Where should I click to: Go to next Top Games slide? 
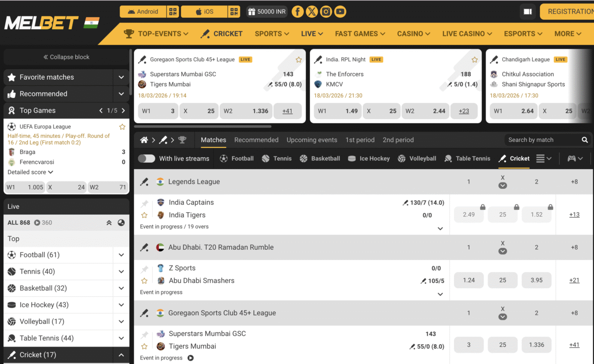[x=123, y=111]
